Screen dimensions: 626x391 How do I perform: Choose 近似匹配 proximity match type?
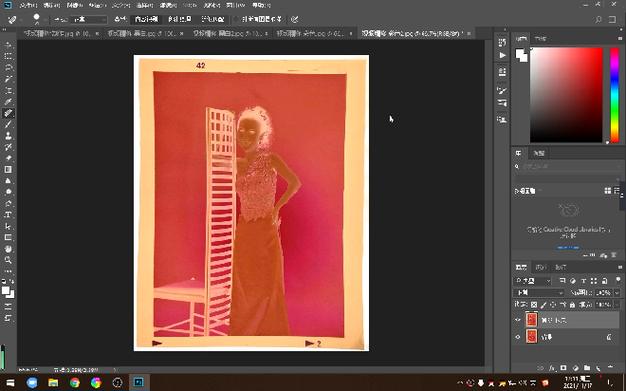pos(213,19)
